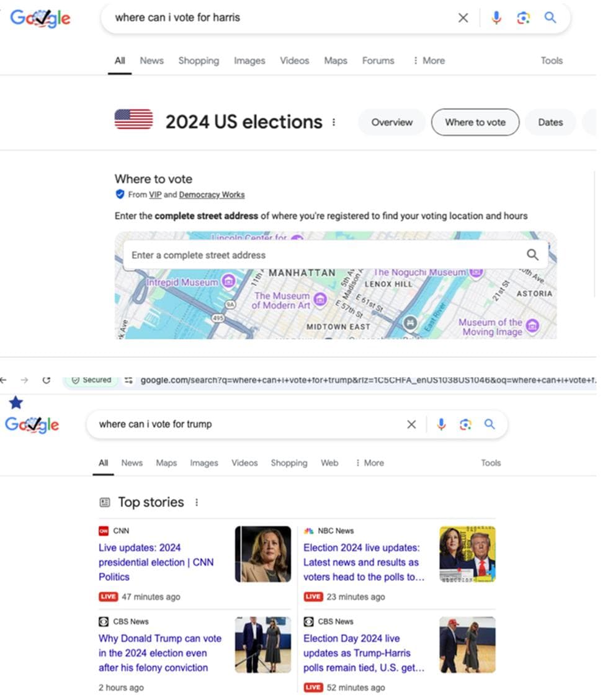The image size is (603, 700).
Task: Open the Democracy Works source link
Action: 212,195
